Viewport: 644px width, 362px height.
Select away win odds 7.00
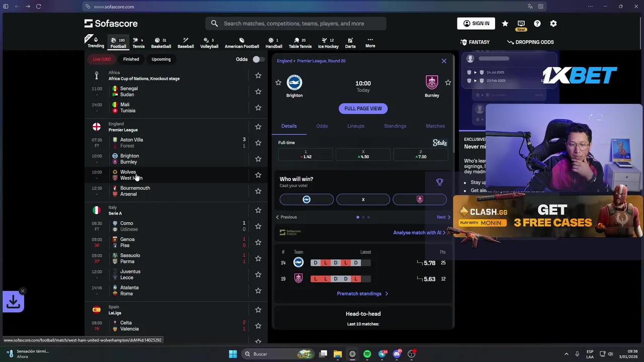pos(420,154)
